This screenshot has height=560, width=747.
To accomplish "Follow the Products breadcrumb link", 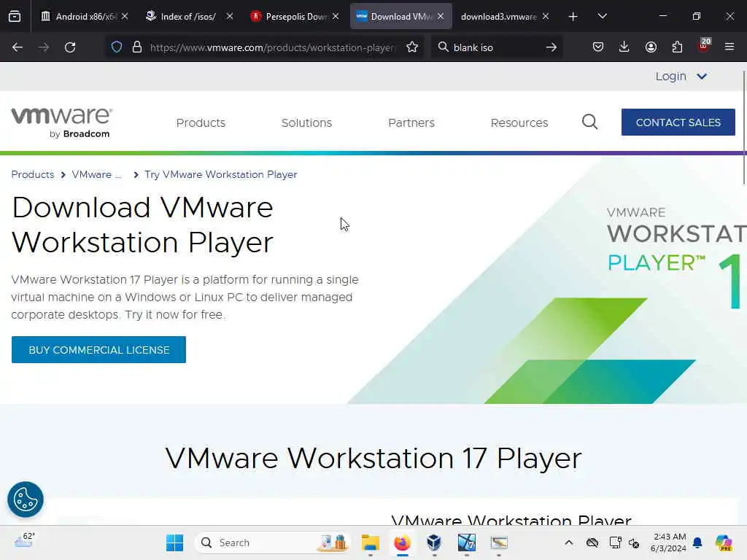I will click(x=32, y=174).
